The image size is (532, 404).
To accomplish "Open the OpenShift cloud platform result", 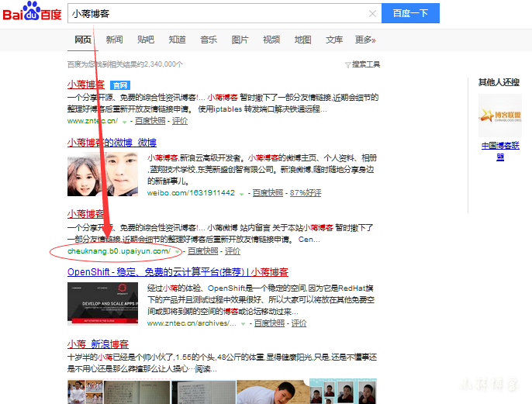I will coord(178,272).
